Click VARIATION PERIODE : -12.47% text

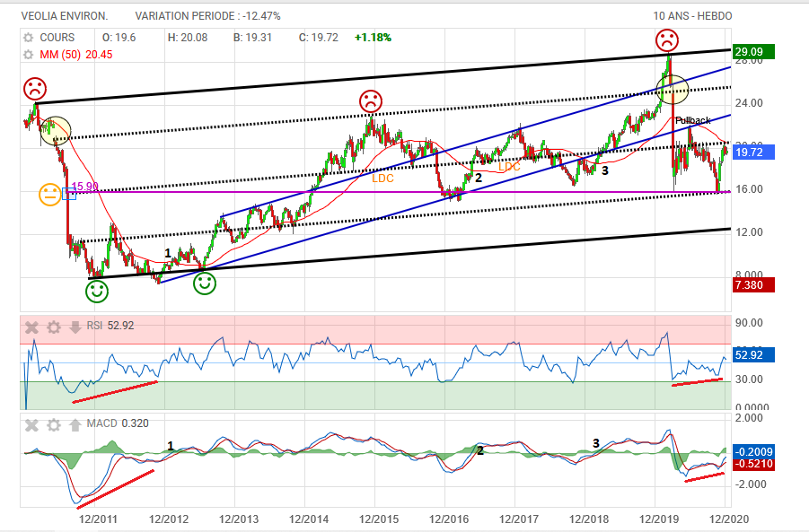(x=208, y=16)
